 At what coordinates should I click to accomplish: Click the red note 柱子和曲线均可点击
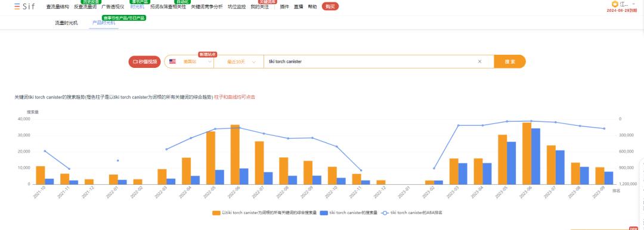click(x=234, y=97)
